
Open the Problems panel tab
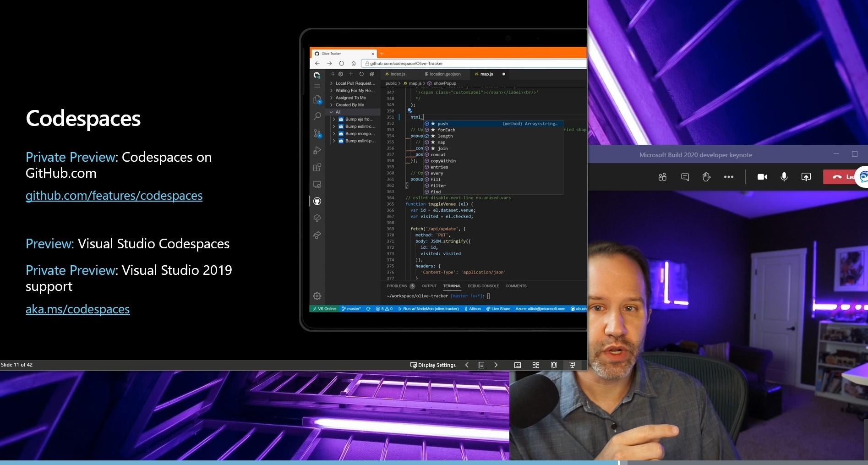[400, 286]
